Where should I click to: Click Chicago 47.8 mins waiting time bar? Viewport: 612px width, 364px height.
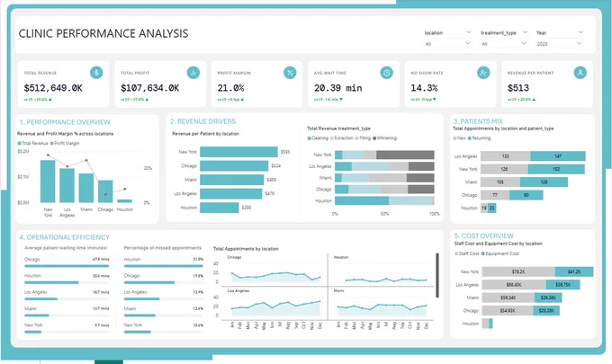point(67,266)
